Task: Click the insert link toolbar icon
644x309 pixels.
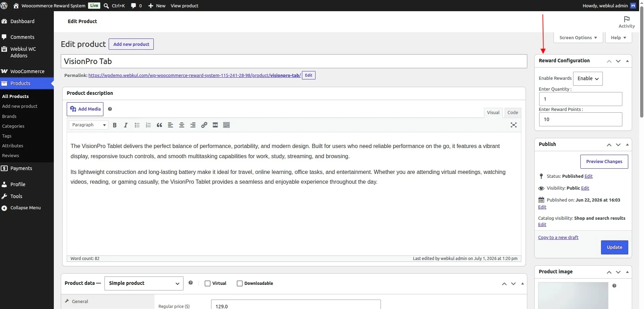Action: pos(204,125)
